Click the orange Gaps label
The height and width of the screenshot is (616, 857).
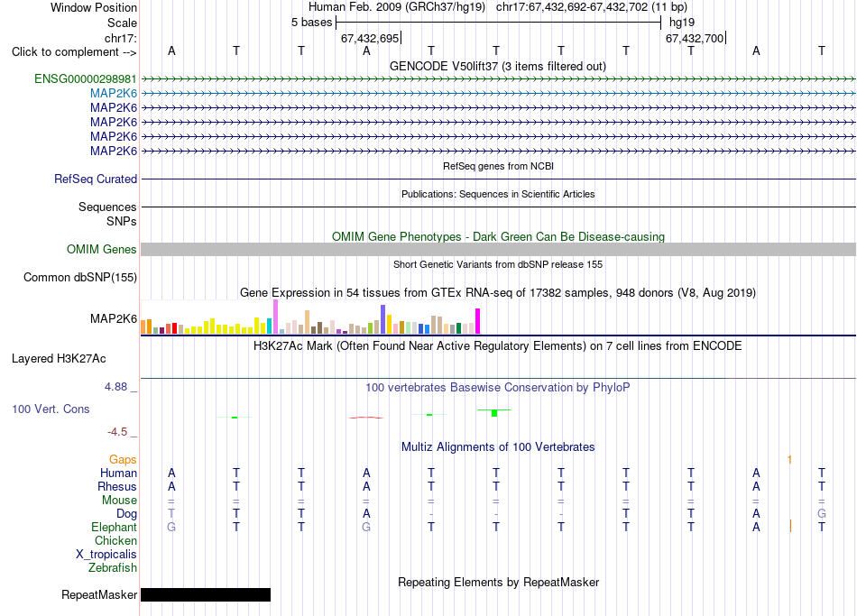[x=123, y=460]
